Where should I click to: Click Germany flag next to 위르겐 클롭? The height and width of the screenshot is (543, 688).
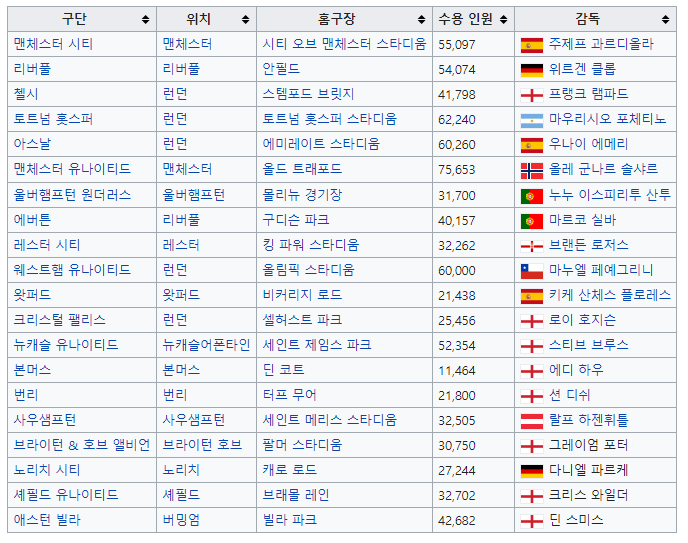tap(532, 70)
